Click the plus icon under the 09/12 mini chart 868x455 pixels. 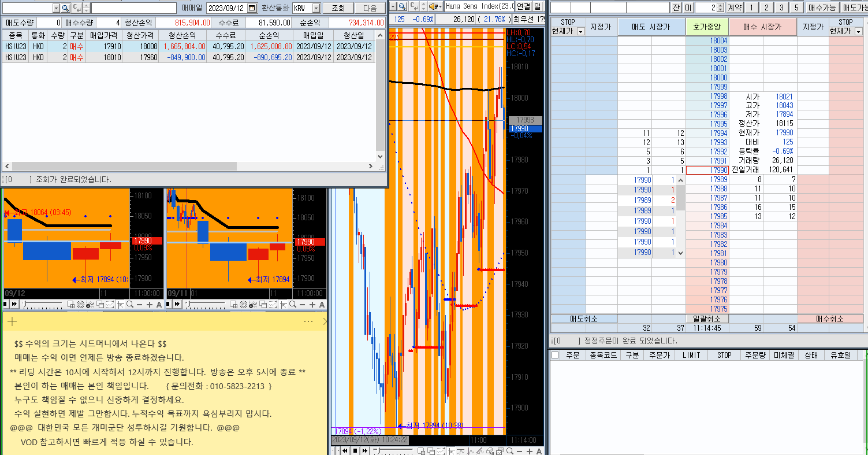coord(150,305)
